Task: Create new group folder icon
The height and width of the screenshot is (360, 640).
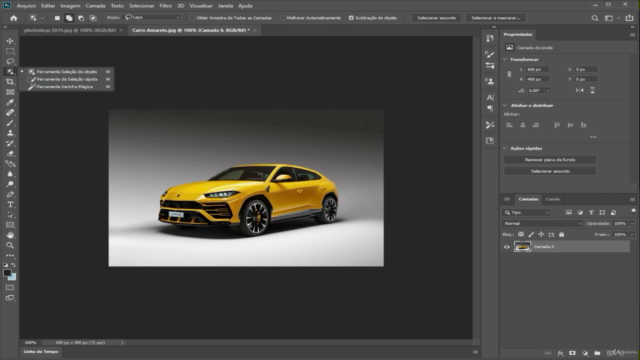Action: coord(597,353)
